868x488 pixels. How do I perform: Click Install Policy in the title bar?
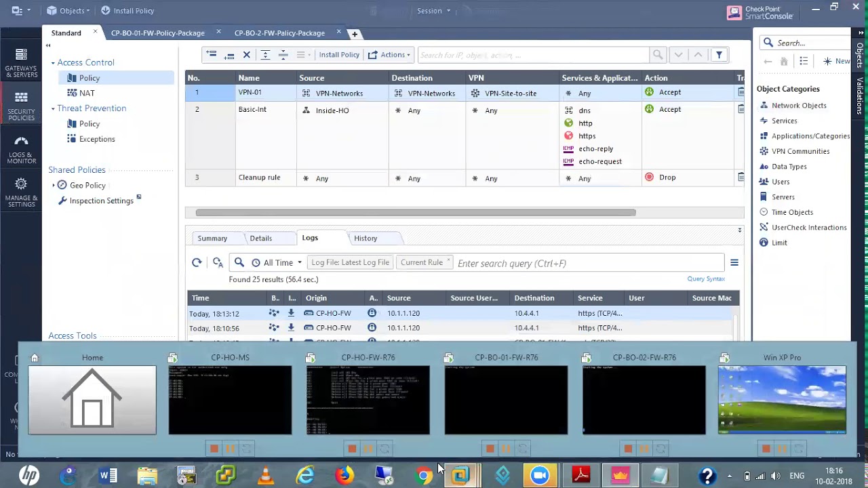[x=127, y=11]
